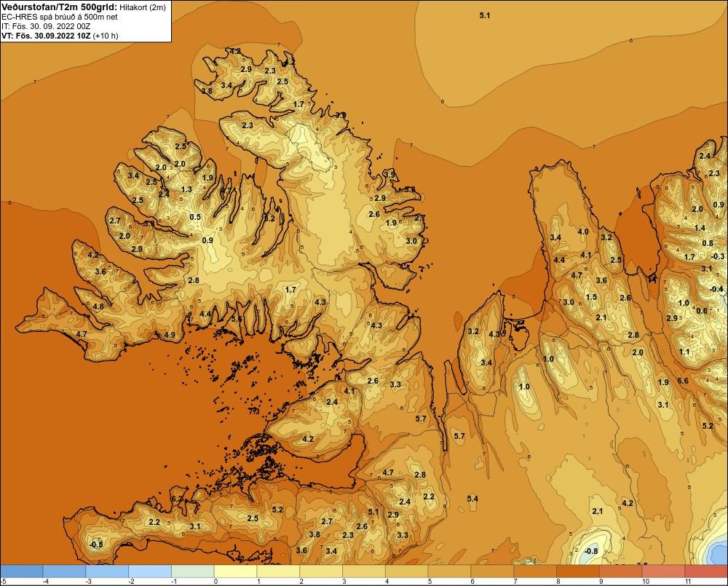Click the '11' tick label on the legend

[688, 582]
